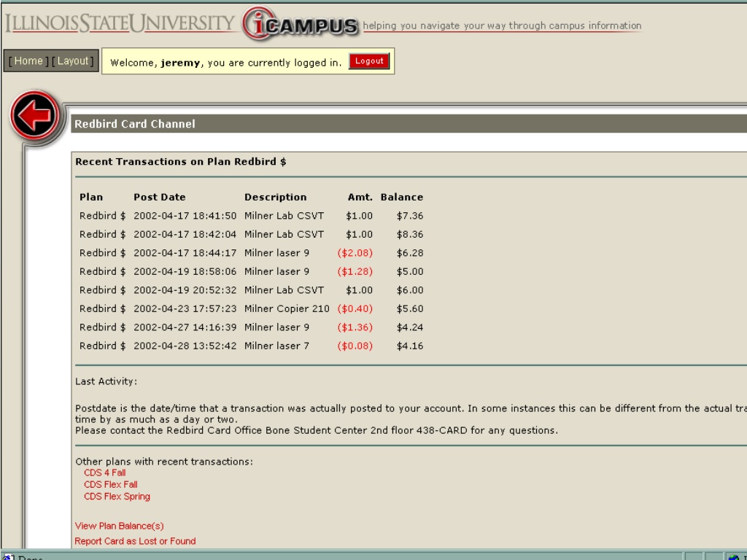Click the $7.36 balance value
This screenshot has width=747, height=560.
tap(410, 216)
